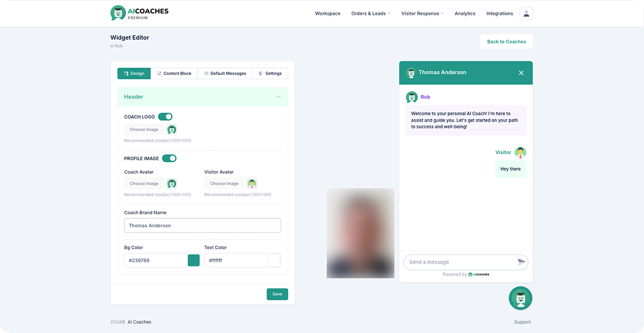This screenshot has height=333, width=644.
Task: Click Back to Coaches button
Action: point(506,41)
